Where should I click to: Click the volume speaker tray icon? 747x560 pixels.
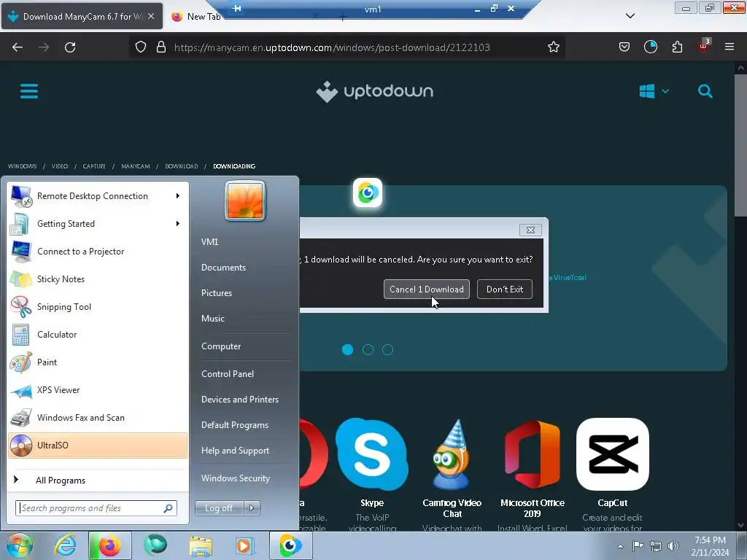click(x=673, y=546)
